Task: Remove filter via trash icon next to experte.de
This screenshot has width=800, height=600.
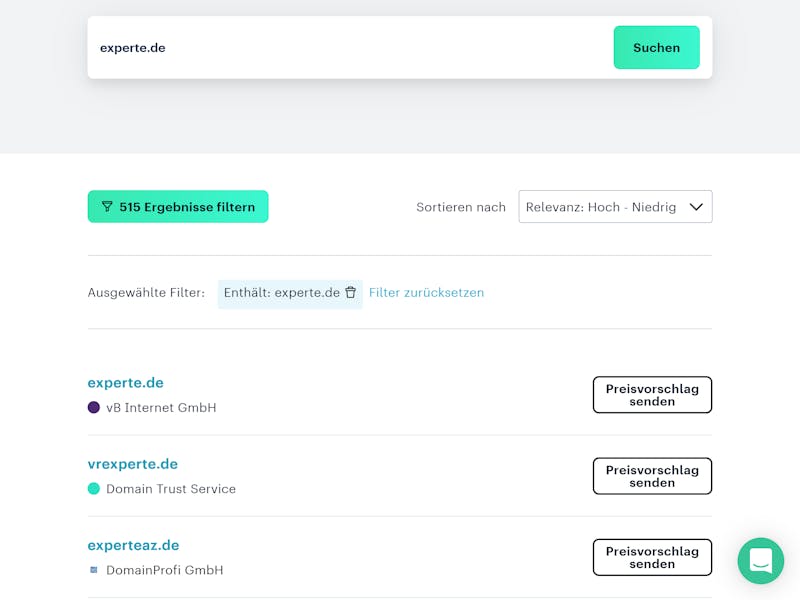Action: 351,292
